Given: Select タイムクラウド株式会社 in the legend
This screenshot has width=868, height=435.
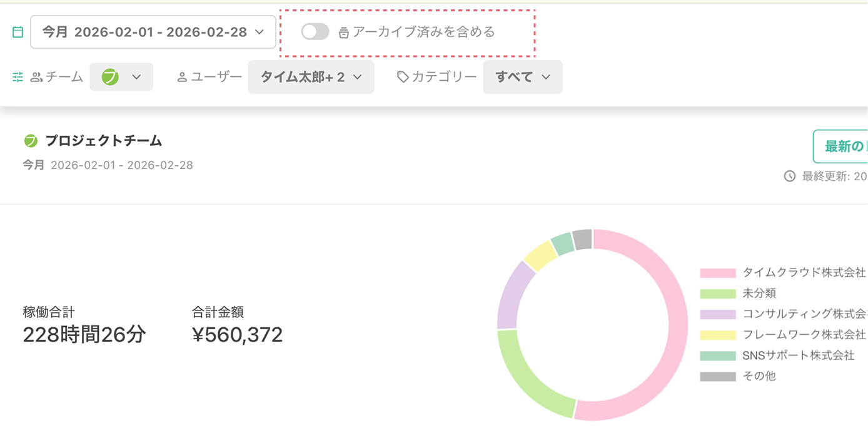Looking at the screenshot, I should (x=800, y=272).
